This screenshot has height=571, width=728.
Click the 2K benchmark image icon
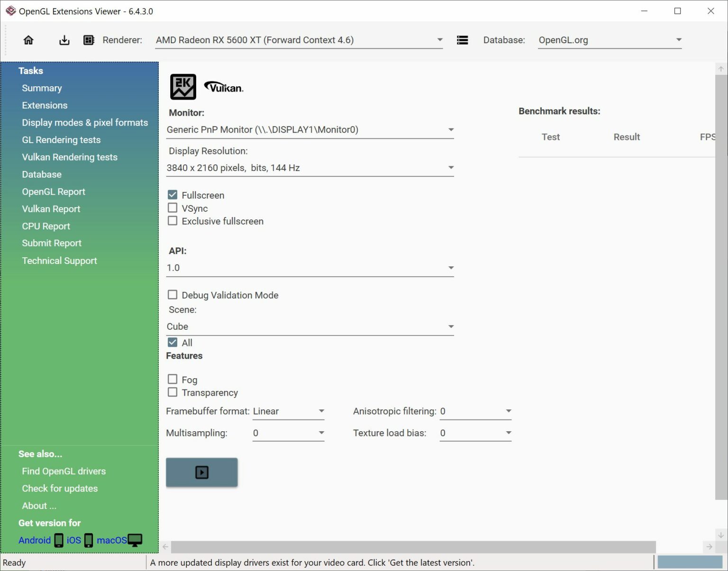point(183,87)
